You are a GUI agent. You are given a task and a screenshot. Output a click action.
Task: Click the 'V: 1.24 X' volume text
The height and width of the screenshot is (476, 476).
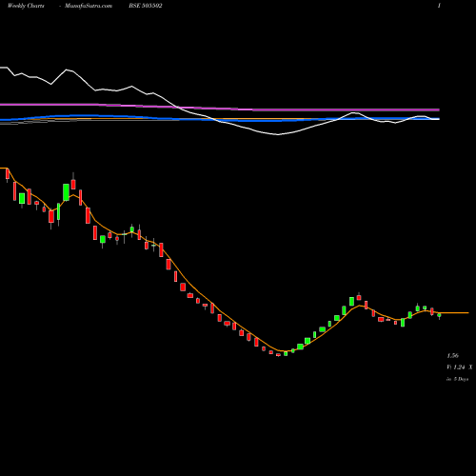pyautogui.click(x=460, y=367)
